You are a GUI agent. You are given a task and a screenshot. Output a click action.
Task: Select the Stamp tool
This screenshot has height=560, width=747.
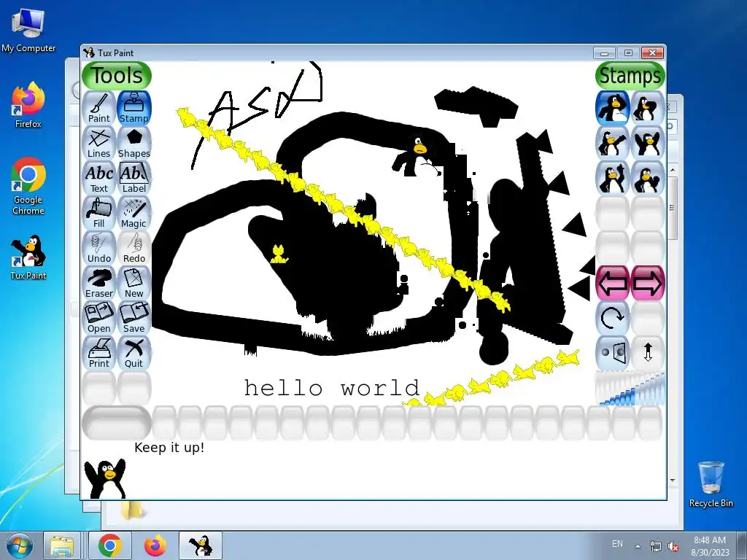pos(134,108)
